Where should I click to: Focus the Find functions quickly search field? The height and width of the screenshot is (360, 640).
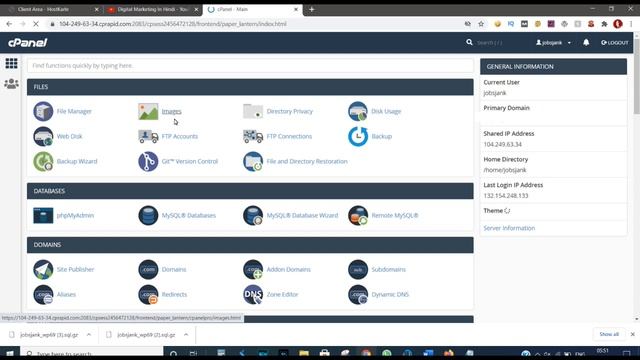click(250, 66)
